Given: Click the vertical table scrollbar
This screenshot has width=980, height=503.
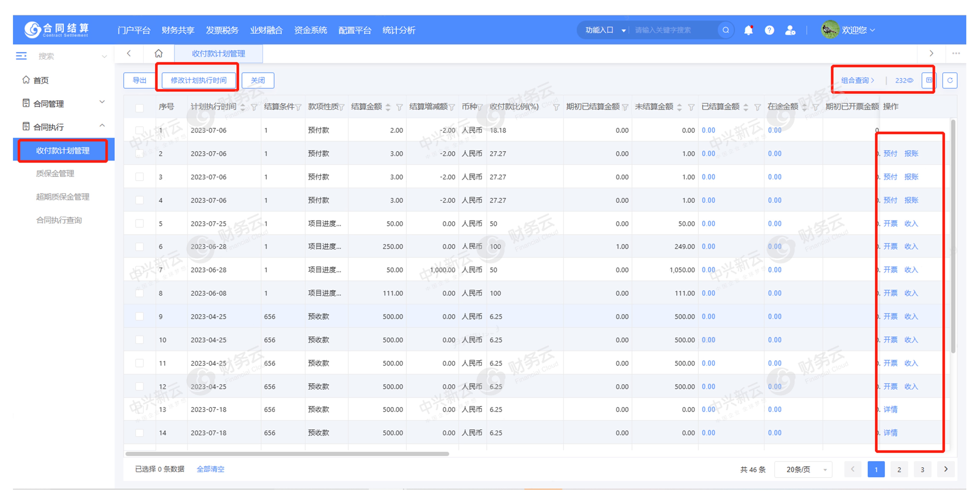Looking at the screenshot, I should tap(953, 236).
